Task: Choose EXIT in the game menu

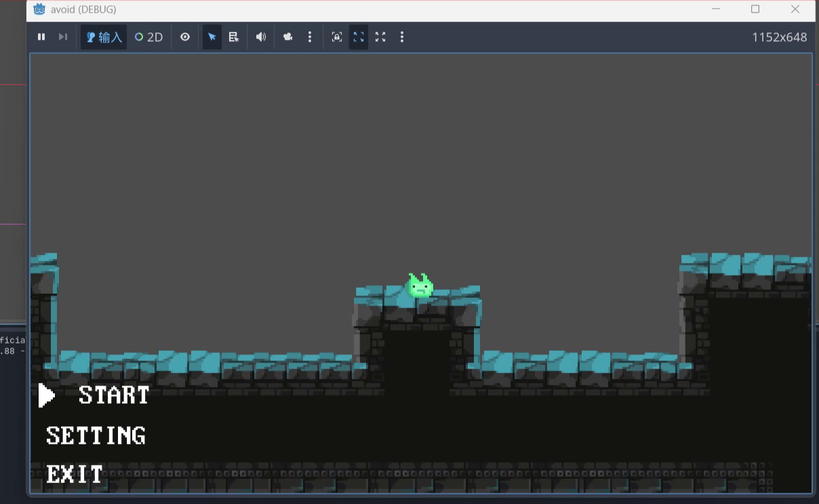Action: coord(75,474)
